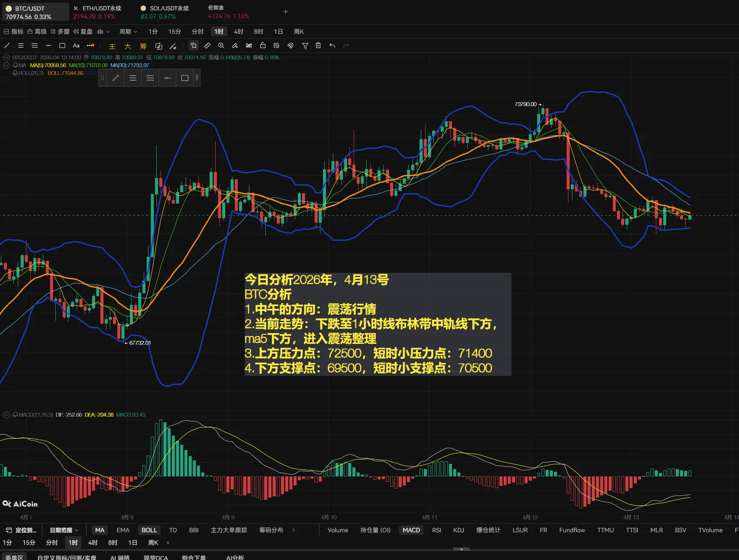The height and width of the screenshot is (560, 739).
Task: Click the magnifier zoom tool
Action: [221, 45]
